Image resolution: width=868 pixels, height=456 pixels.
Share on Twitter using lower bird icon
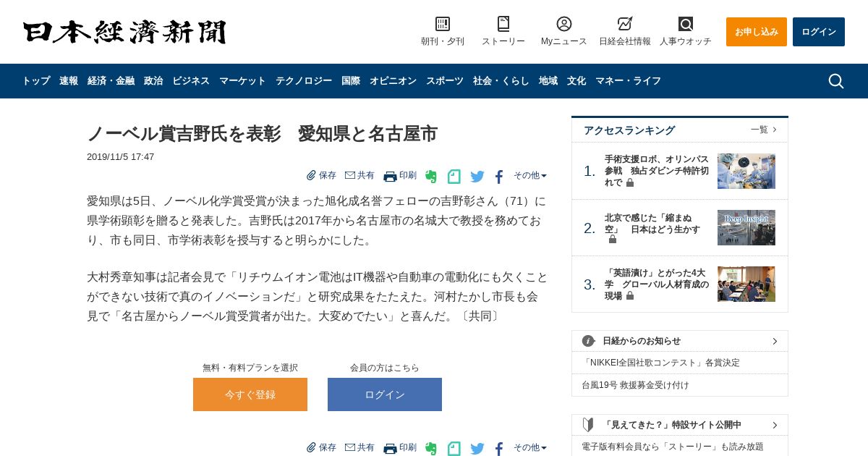[477, 449]
